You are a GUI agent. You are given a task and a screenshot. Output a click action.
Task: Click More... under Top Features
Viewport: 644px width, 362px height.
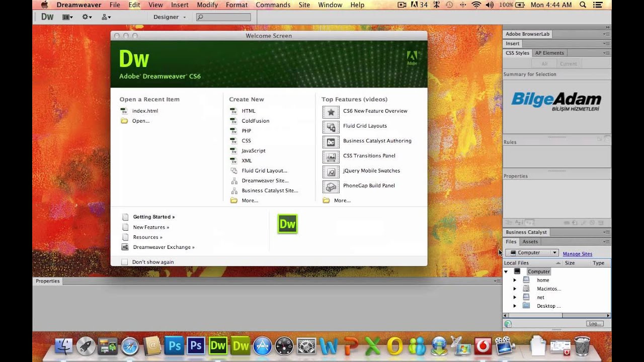point(342,201)
